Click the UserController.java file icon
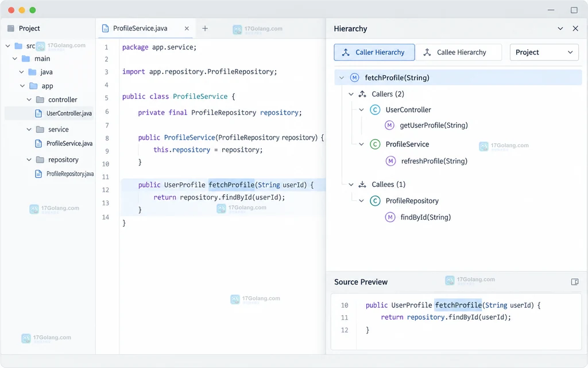The height and width of the screenshot is (368, 588). pyautogui.click(x=38, y=113)
